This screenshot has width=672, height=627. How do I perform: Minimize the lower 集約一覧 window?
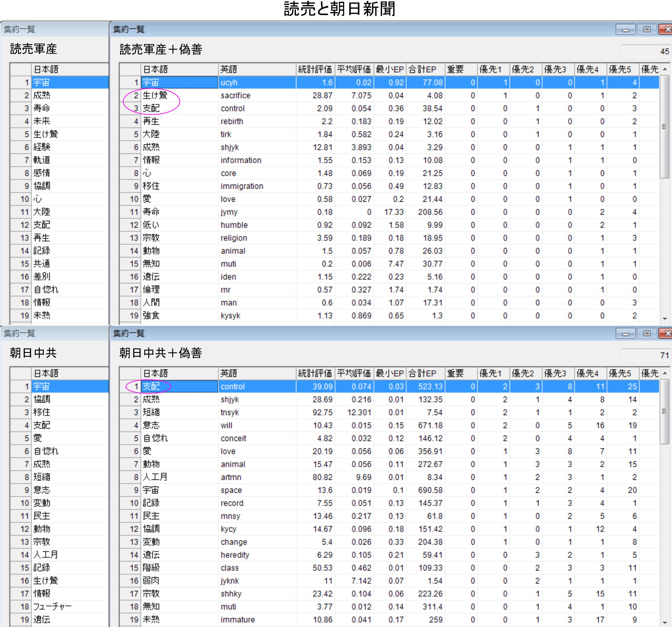coord(625,334)
